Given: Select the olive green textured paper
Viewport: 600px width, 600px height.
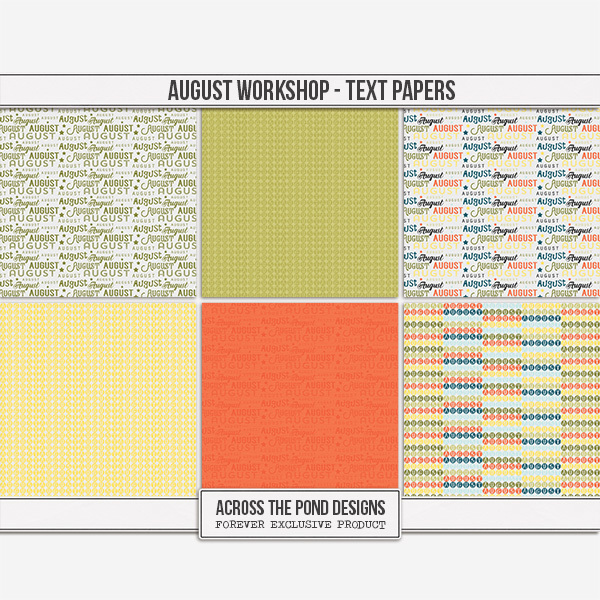Looking at the screenshot, I should [300, 203].
